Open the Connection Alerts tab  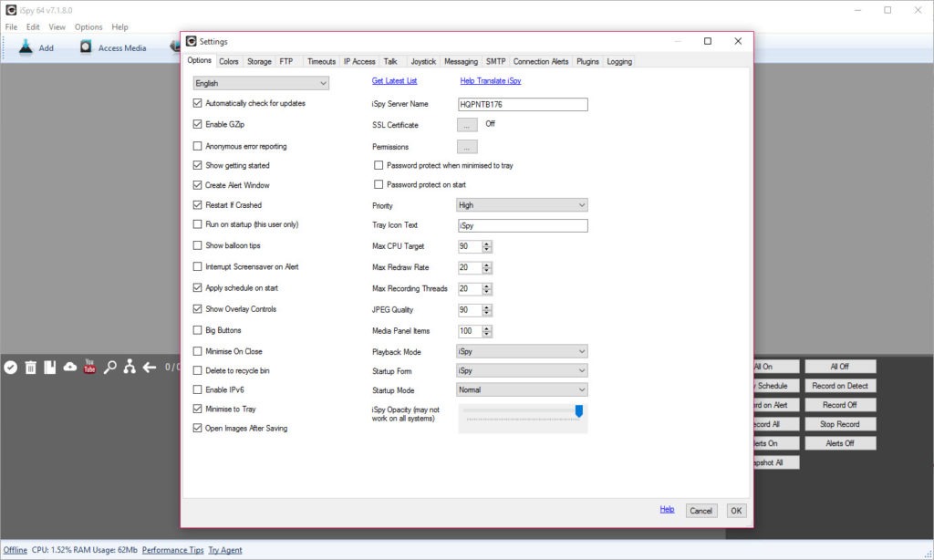(x=541, y=61)
